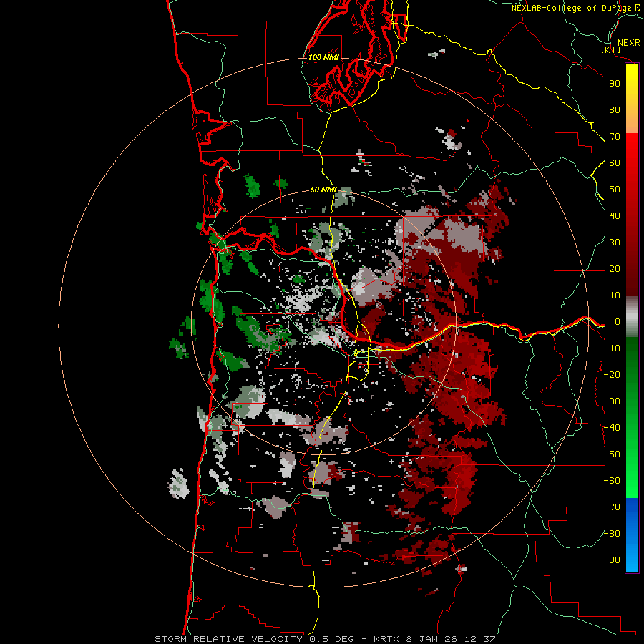This screenshot has height=644, width=644.
Task: Click the "20" value on the velocity scale
Action: (615, 269)
